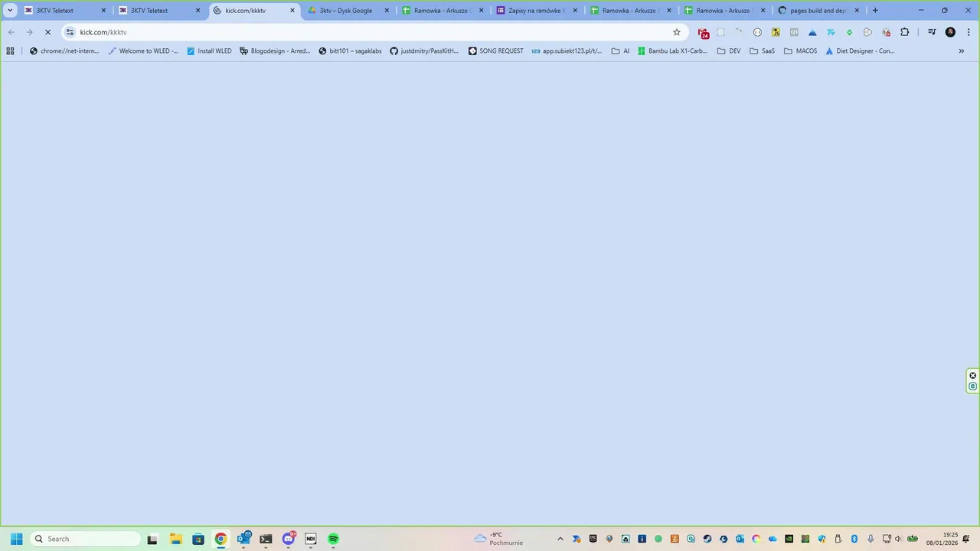Open the clock showing 19:25 08/01/2026
This screenshot has height=551, width=980.
pyautogui.click(x=942, y=539)
